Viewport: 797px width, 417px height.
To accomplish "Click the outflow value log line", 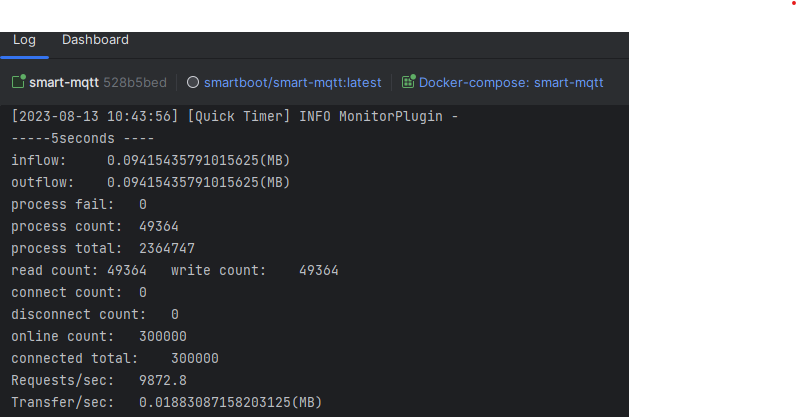I will tap(150, 182).
